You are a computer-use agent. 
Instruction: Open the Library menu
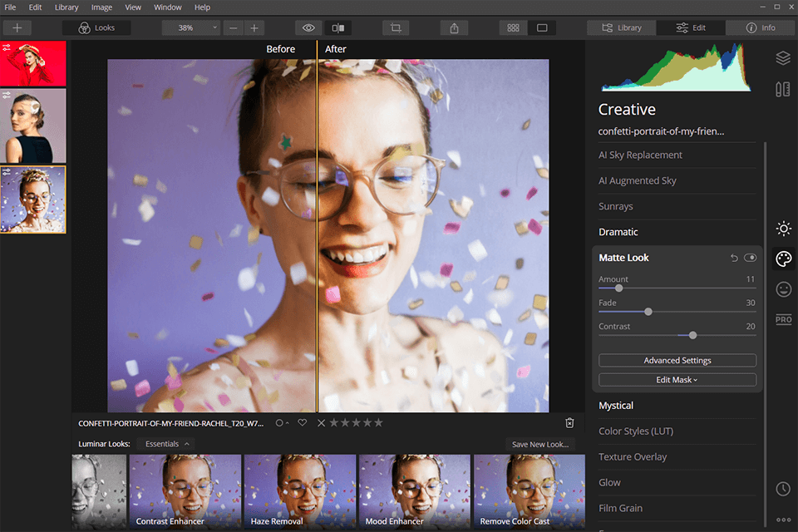pyautogui.click(x=66, y=7)
